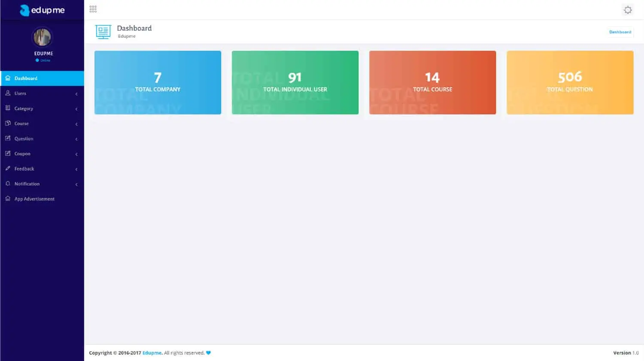Click the Coupon icon in sidebar

(x=8, y=153)
